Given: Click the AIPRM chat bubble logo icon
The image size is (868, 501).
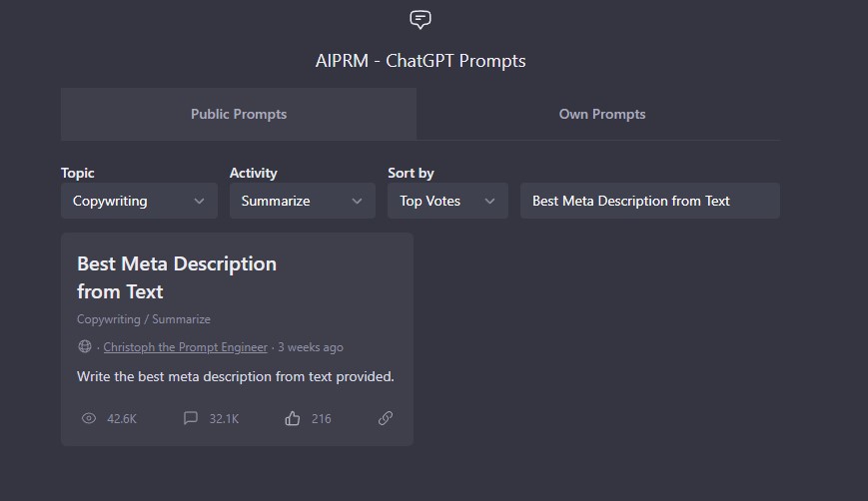Looking at the screenshot, I should click(421, 20).
